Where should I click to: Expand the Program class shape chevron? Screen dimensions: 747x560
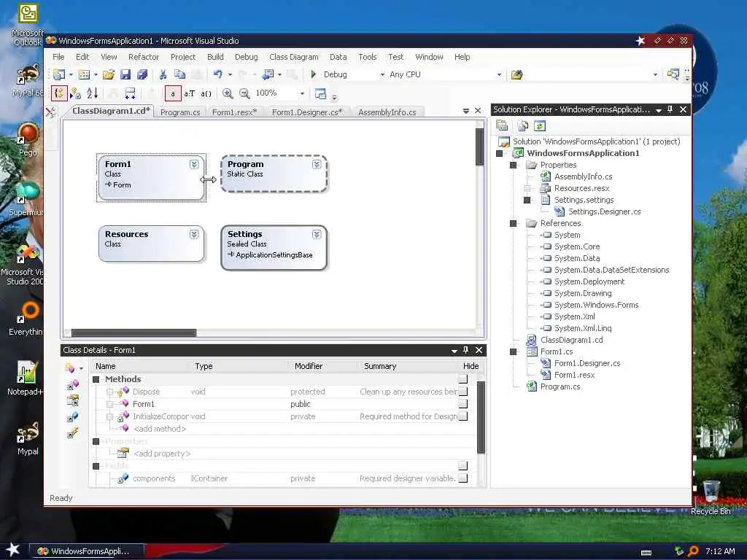tap(317, 164)
